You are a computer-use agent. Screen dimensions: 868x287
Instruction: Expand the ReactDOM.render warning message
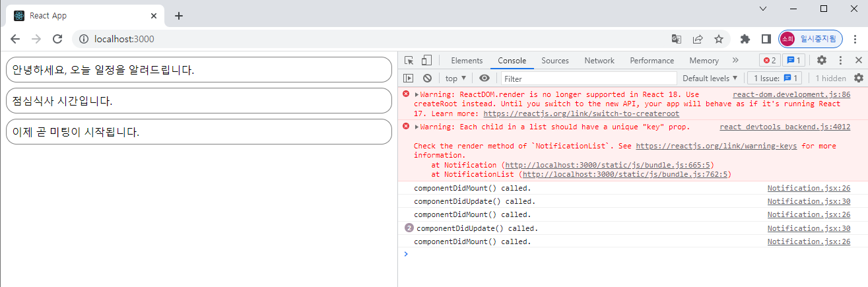coord(417,95)
